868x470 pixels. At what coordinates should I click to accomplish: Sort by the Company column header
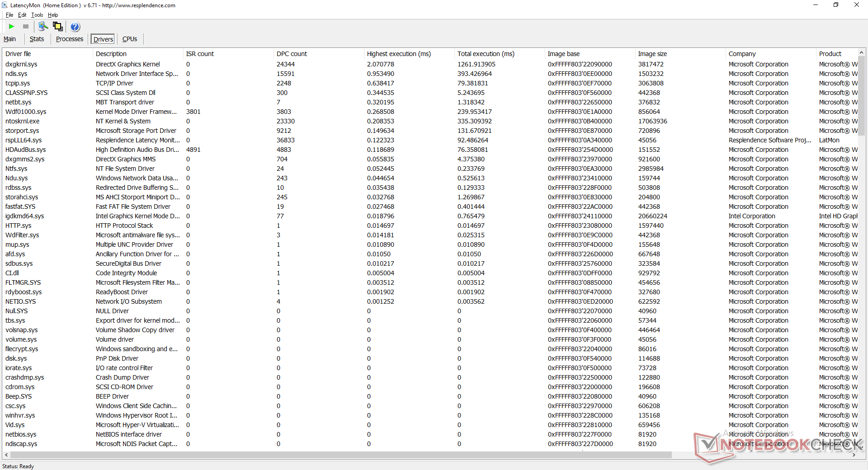coord(771,54)
